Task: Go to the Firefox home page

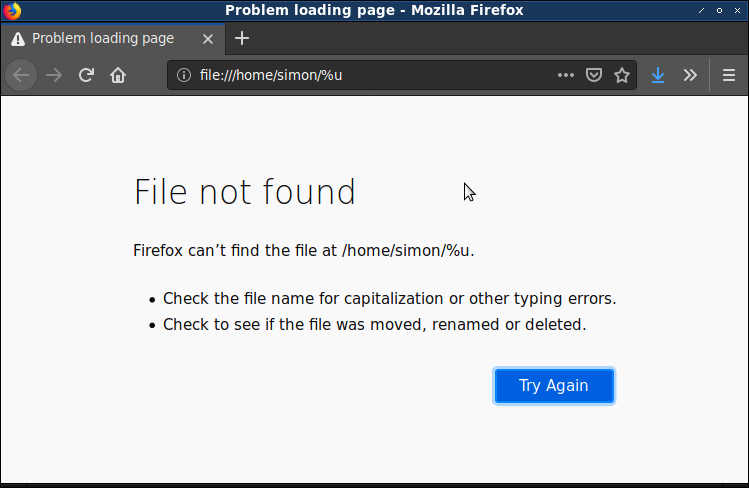Action: pos(118,75)
